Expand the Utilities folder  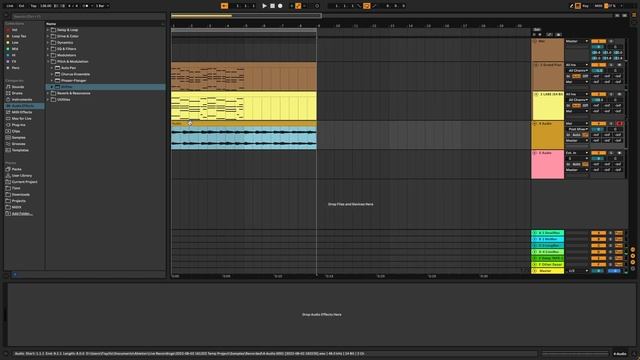48,100
